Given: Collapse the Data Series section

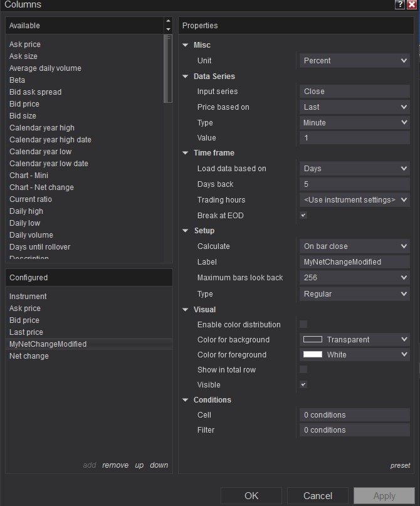Looking at the screenshot, I should [186, 76].
